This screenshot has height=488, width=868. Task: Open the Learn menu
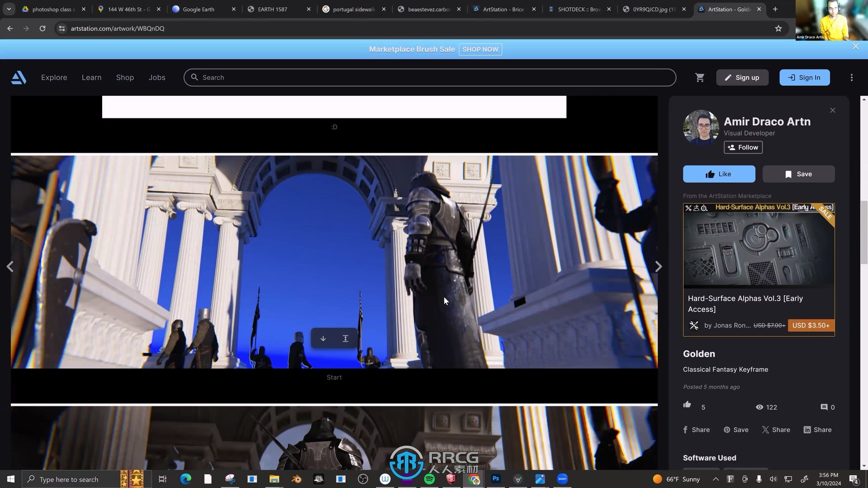91,78
